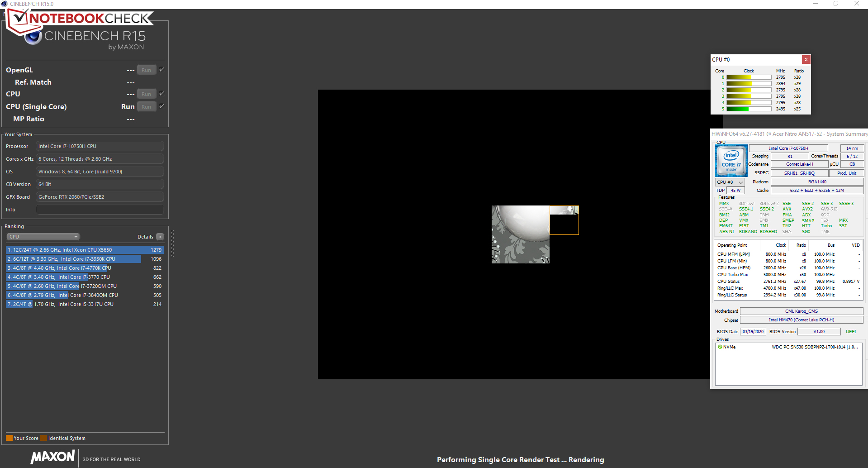The height and width of the screenshot is (468, 868).
Task: Click the empty Info input field
Action: tap(100, 210)
